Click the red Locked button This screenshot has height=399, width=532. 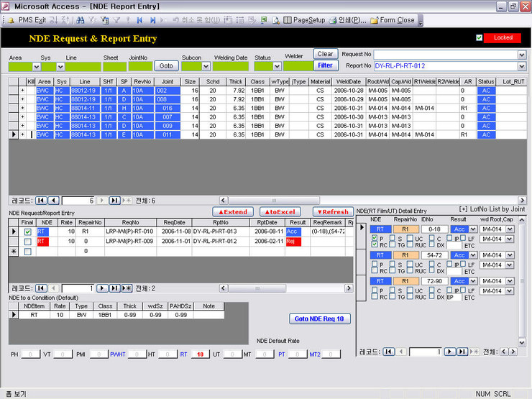pos(503,37)
